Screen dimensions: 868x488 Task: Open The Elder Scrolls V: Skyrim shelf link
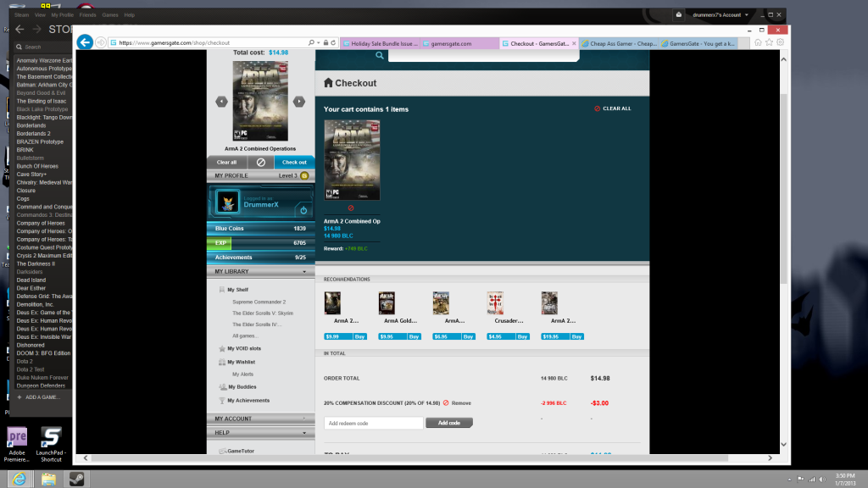pyautogui.click(x=263, y=313)
